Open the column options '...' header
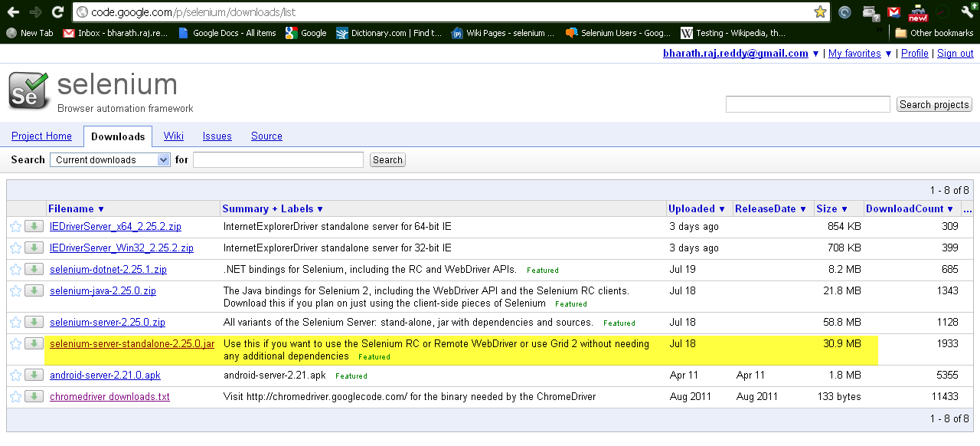This screenshot has height=446, width=980. pos(967,208)
